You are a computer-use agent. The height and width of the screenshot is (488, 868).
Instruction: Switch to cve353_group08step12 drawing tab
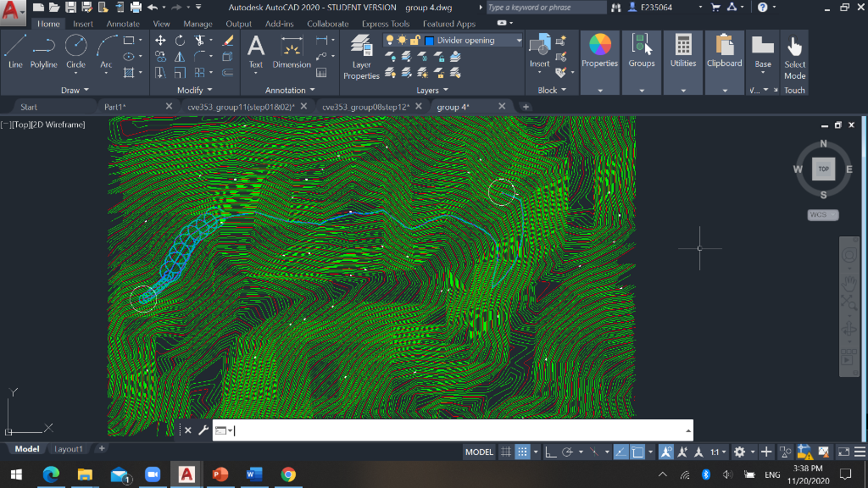point(366,107)
